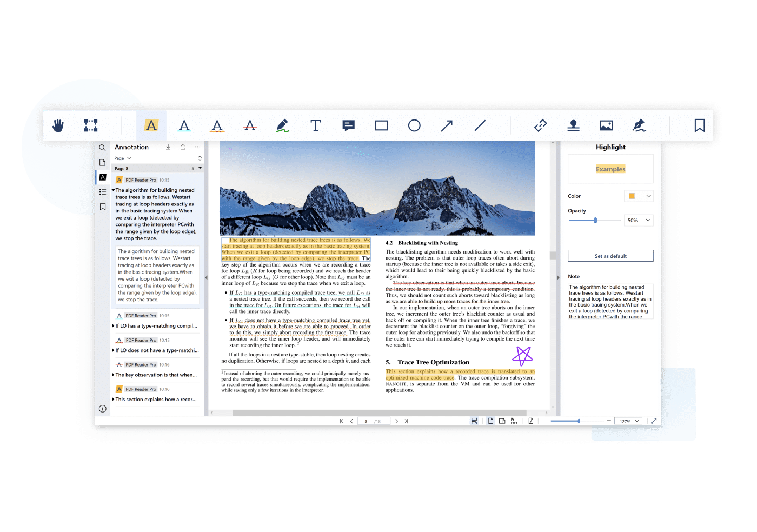757x532 pixels.
Task: Select the Arrow shape tool
Action: [447, 126]
